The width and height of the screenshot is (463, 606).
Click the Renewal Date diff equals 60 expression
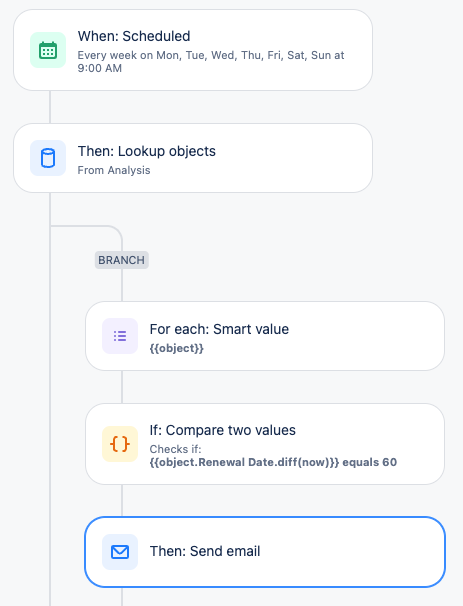pos(273,462)
